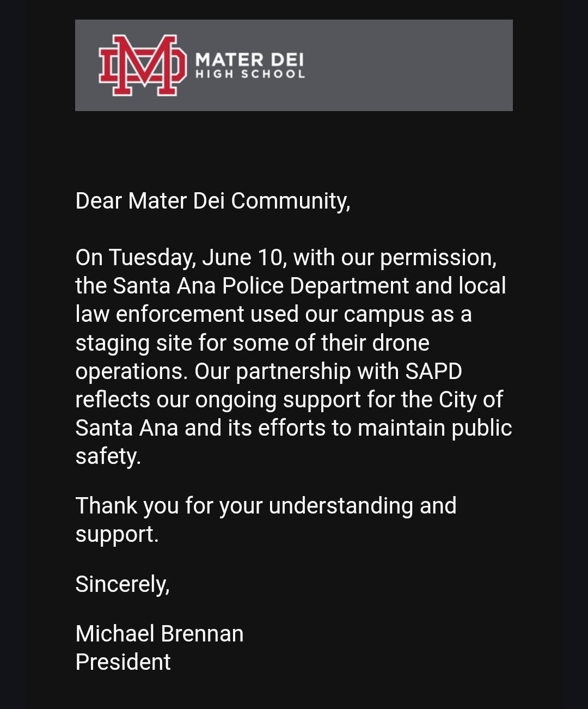Click the red MD monogram logo

139,65
